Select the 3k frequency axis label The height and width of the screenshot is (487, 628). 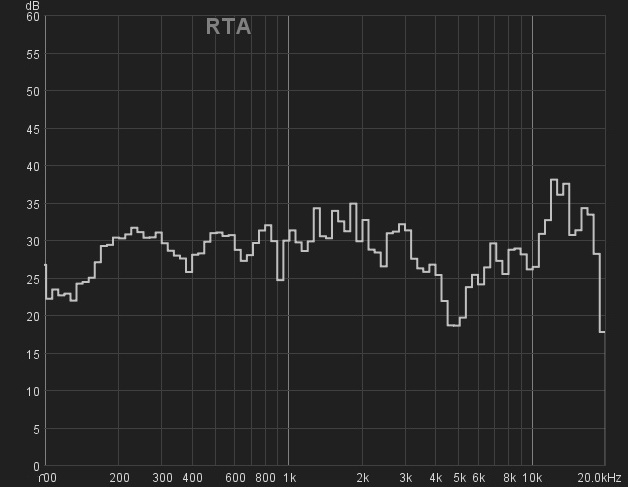(x=406, y=478)
